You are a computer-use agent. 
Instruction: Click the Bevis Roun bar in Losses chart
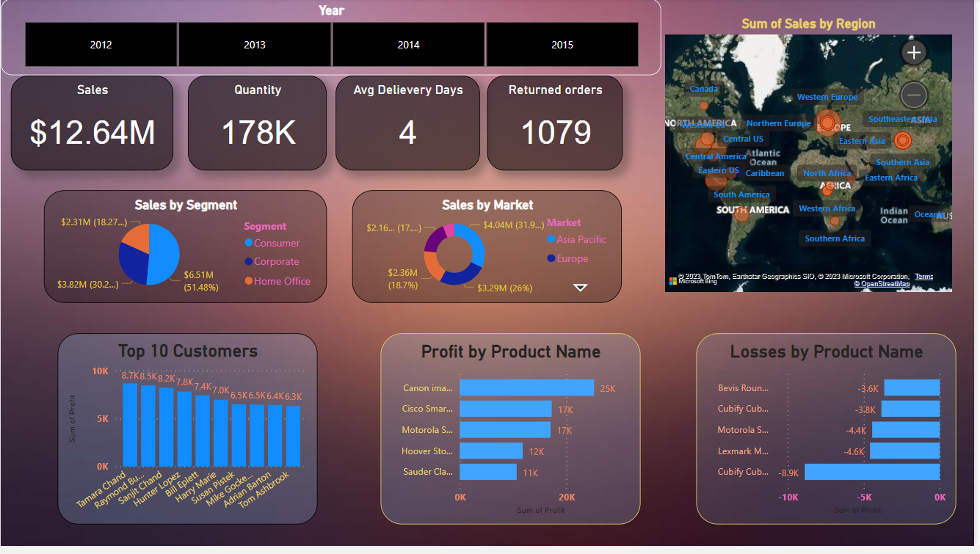pyautogui.click(x=911, y=387)
